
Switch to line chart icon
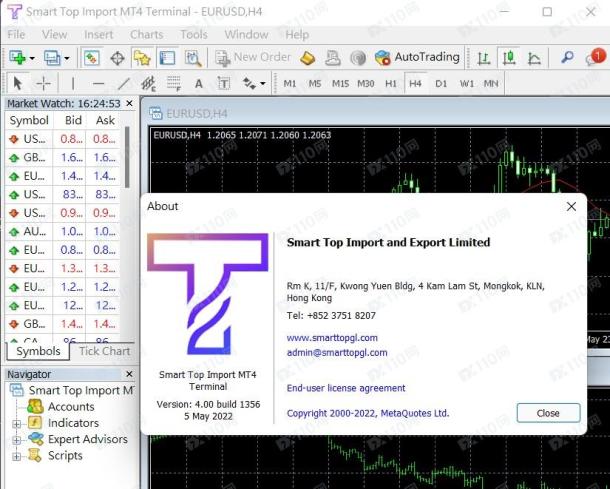pos(534,58)
